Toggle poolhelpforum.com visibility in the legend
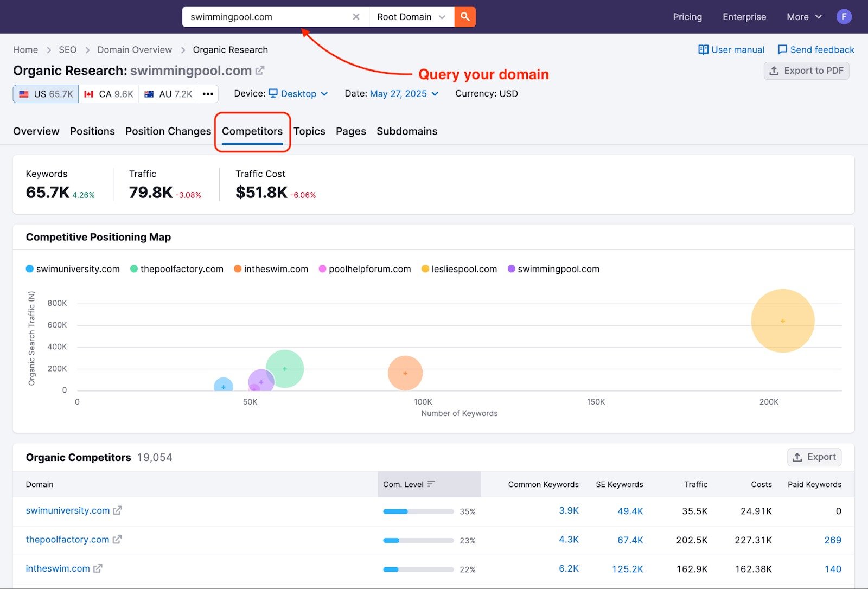The height and width of the screenshot is (589, 868). coord(364,268)
